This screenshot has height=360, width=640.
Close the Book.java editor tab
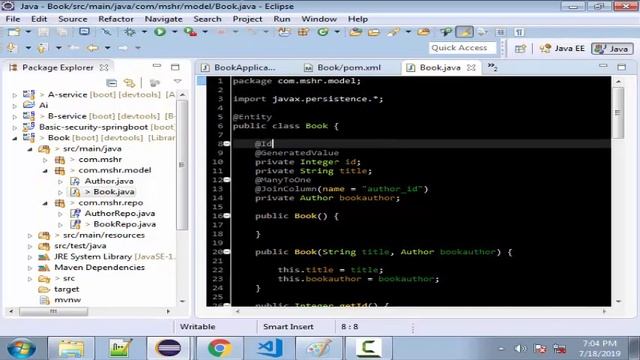(x=471, y=67)
